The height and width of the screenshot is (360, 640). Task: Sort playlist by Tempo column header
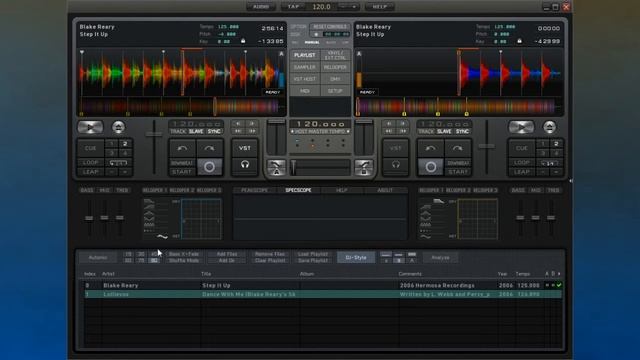pyautogui.click(x=522, y=274)
